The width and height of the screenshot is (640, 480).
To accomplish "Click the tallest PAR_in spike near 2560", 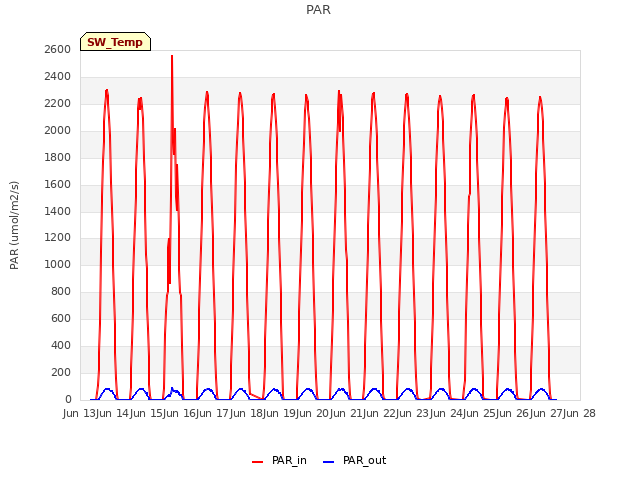I will (x=172, y=57).
